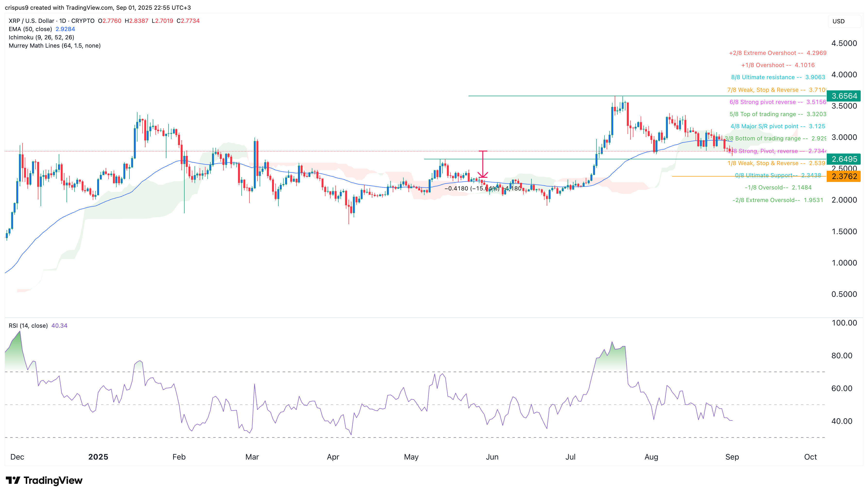868x495 pixels.
Task: Click the 6/8 Strong pivot reverse label
Action: point(778,102)
